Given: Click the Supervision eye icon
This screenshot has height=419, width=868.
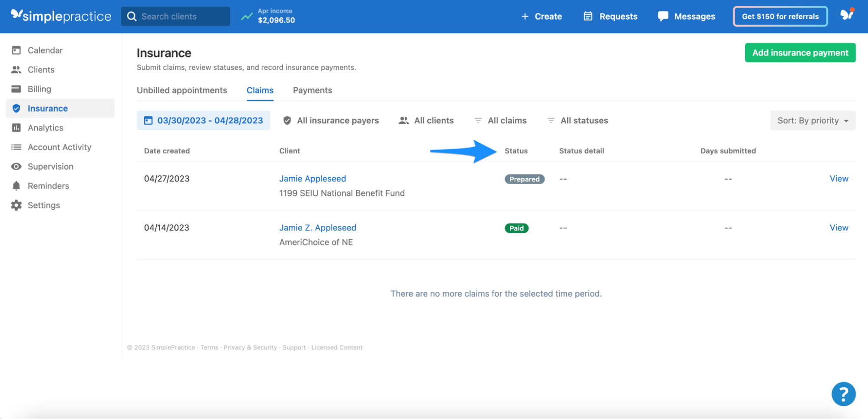Looking at the screenshot, I should click(17, 167).
